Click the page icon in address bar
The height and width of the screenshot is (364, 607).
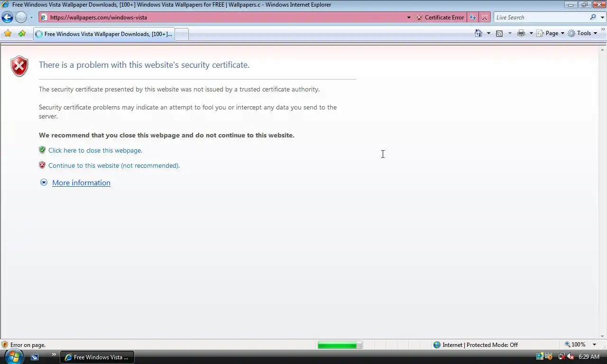[44, 18]
